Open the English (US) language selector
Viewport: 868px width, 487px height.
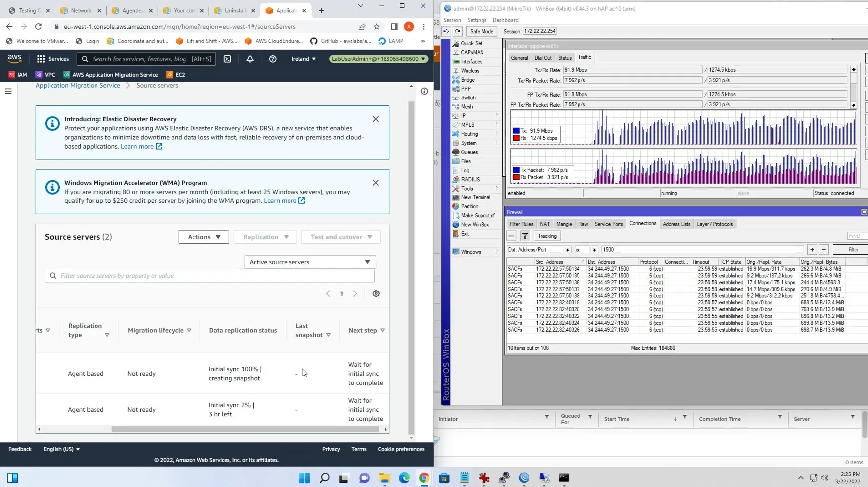(62, 449)
